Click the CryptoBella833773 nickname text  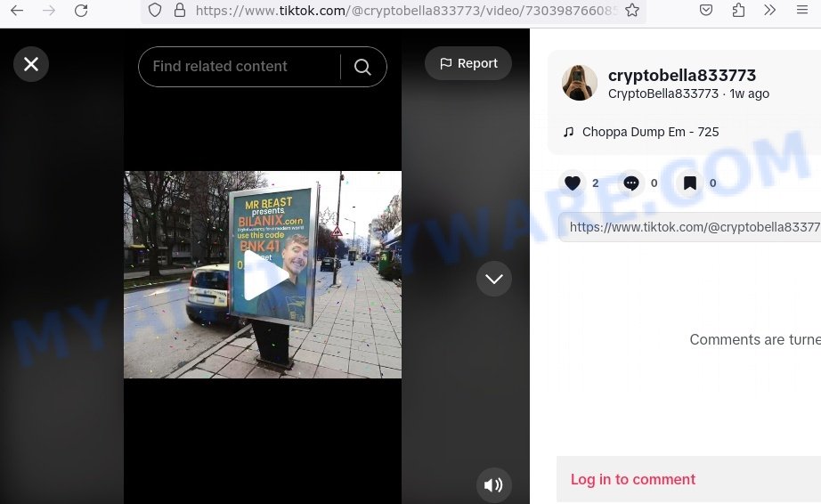pos(662,93)
